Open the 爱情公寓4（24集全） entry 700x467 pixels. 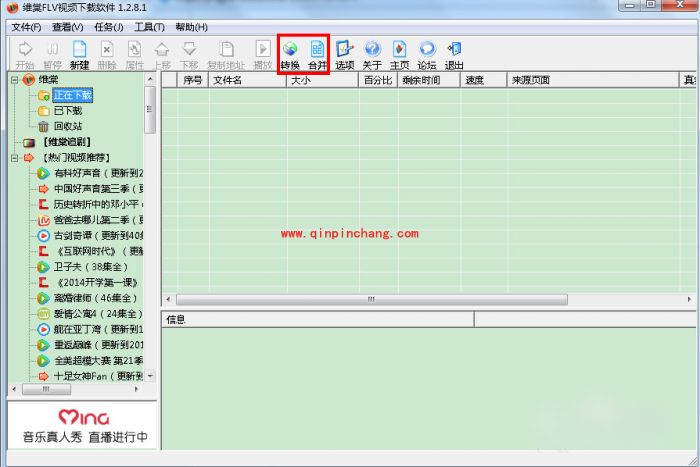click(98, 314)
